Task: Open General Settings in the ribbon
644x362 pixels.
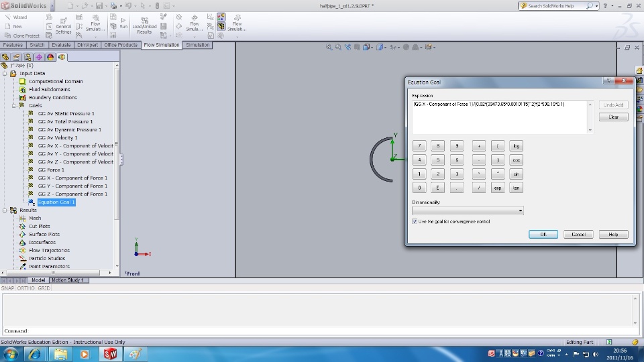Action: click(x=63, y=26)
